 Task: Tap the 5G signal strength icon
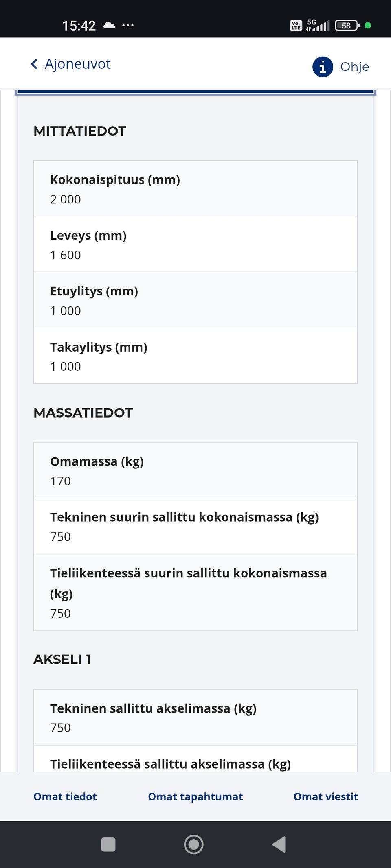coord(318,25)
